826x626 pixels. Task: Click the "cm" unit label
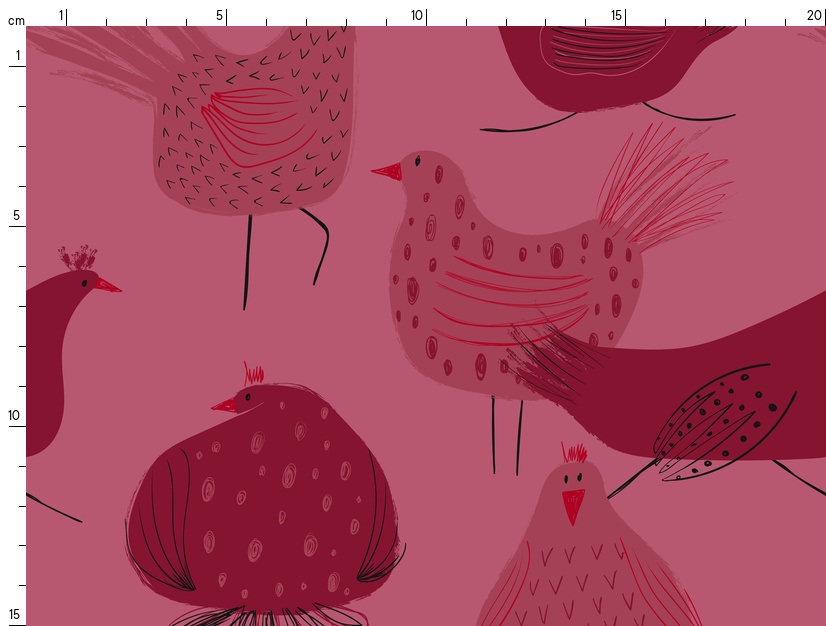click(16, 20)
